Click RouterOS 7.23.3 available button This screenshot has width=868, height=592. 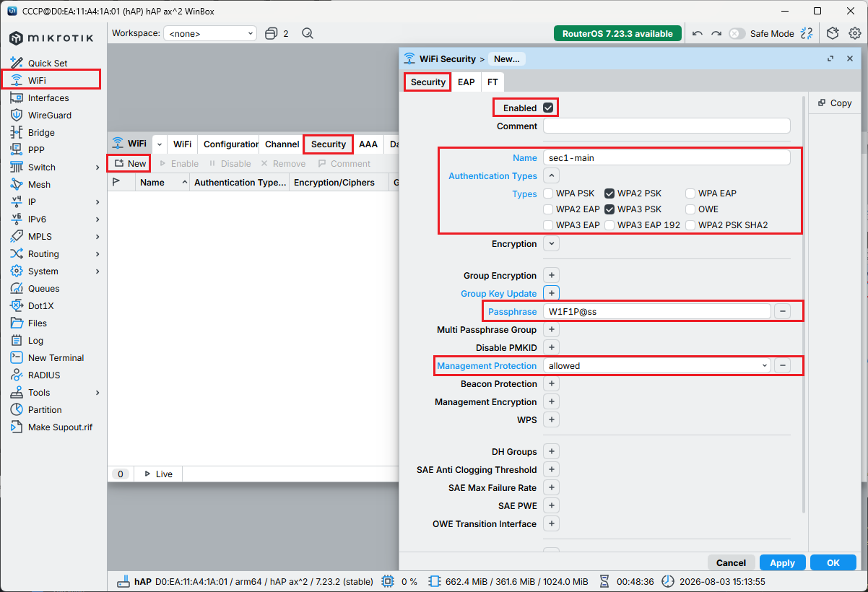617,33
